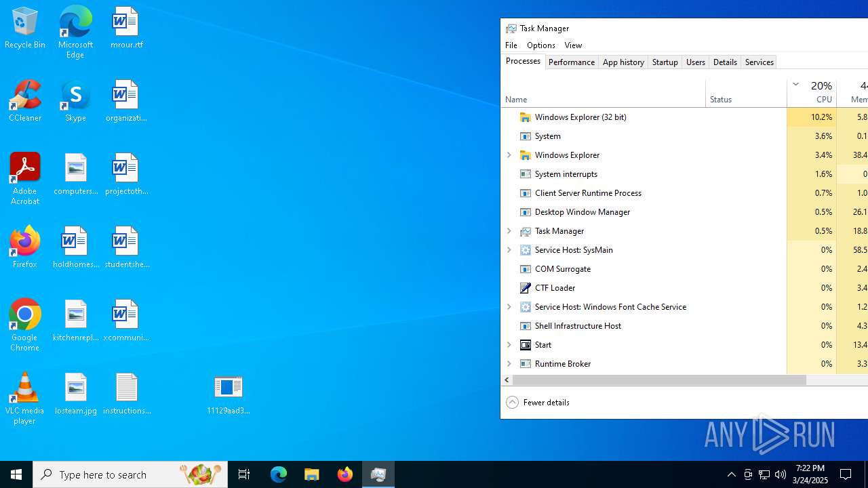Screen dimensions: 868x488
Task: Open Skype desktop shortcut
Action: 75,101
